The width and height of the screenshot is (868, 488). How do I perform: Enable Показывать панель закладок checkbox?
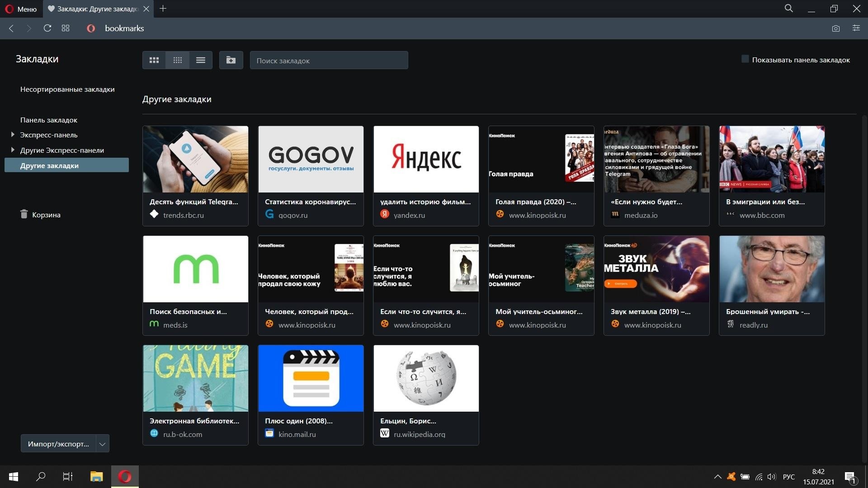point(745,59)
